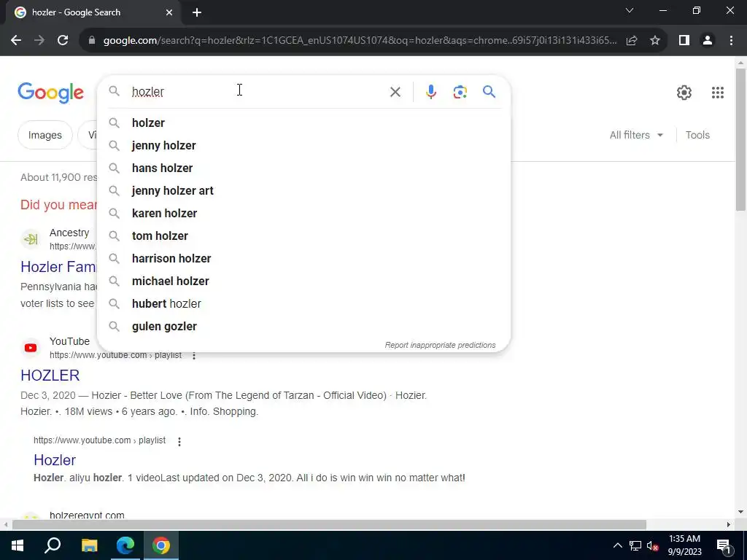Open Google quick settings gear
This screenshot has height=560, width=747.
pyautogui.click(x=684, y=93)
